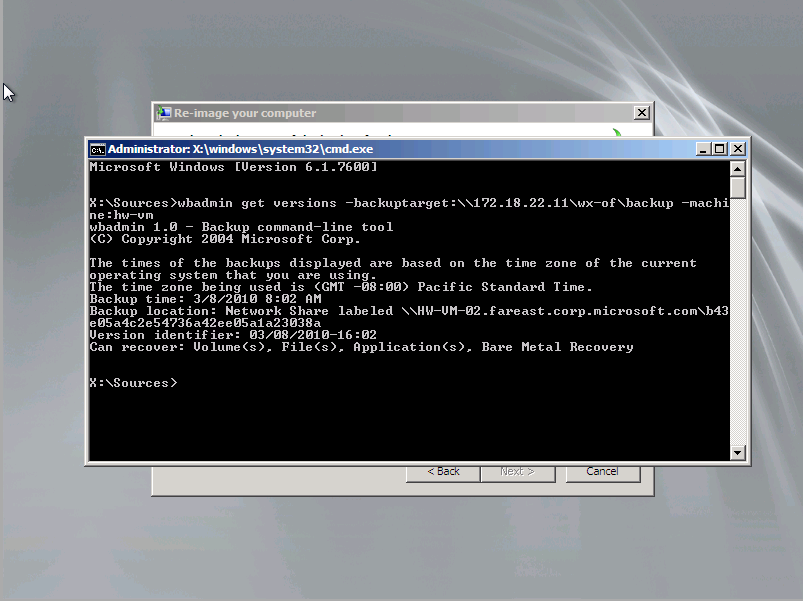
Task: Click the 'ne:hw-vm' wrapped command line
Action: pos(121,215)
